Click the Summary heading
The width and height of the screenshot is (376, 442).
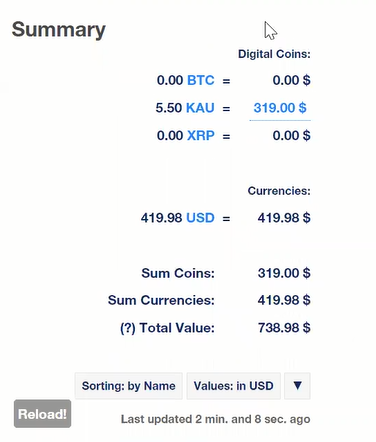point(59,30)
